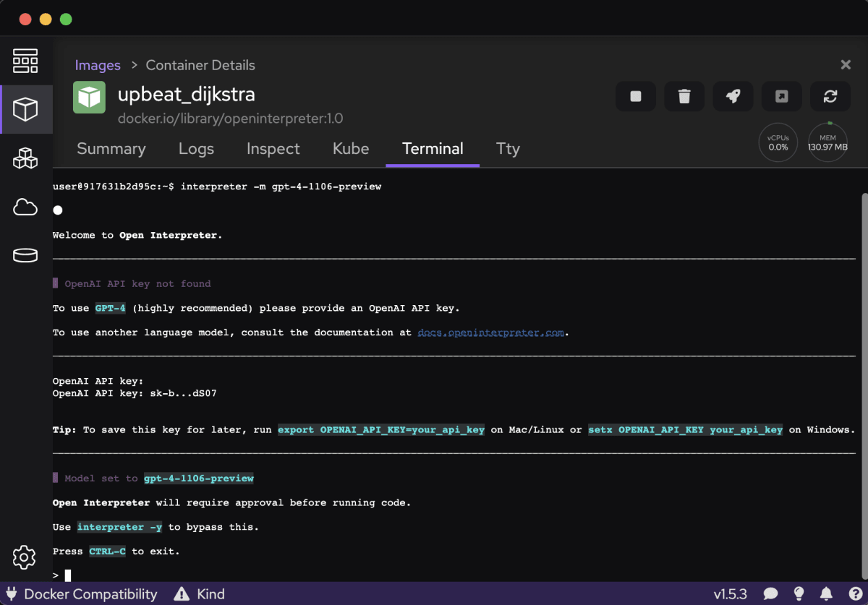Switch to the Kube tab
868x605 pixels.
pyautogui.click(x=351, y=149)
